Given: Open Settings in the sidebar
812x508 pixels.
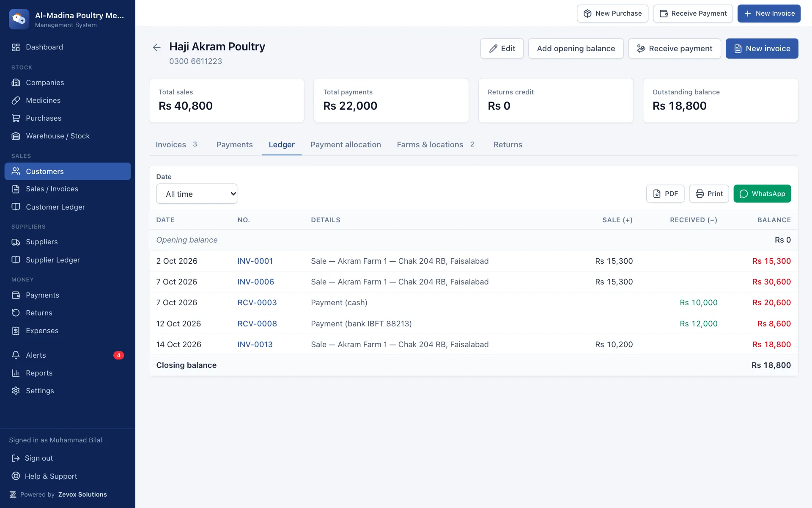Looking at the screenshot, I should pyautogui.click(x=68, y=391).
